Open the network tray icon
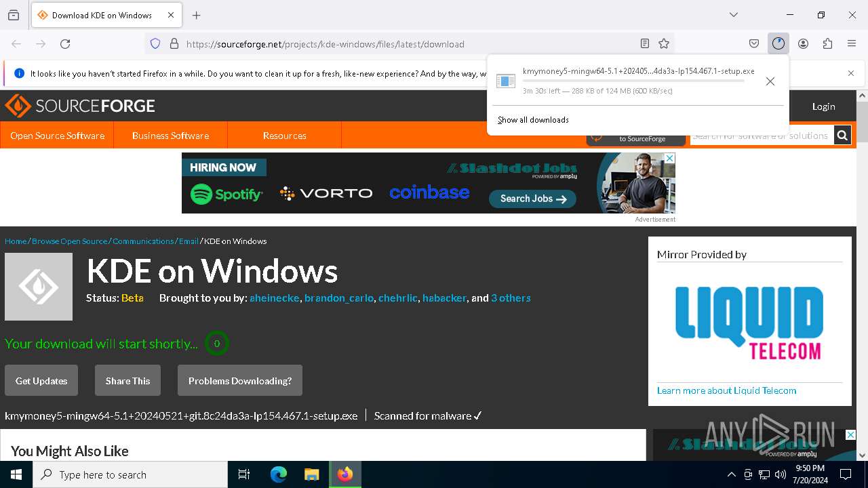The image size is (868, 488). (x=764, y=474)
